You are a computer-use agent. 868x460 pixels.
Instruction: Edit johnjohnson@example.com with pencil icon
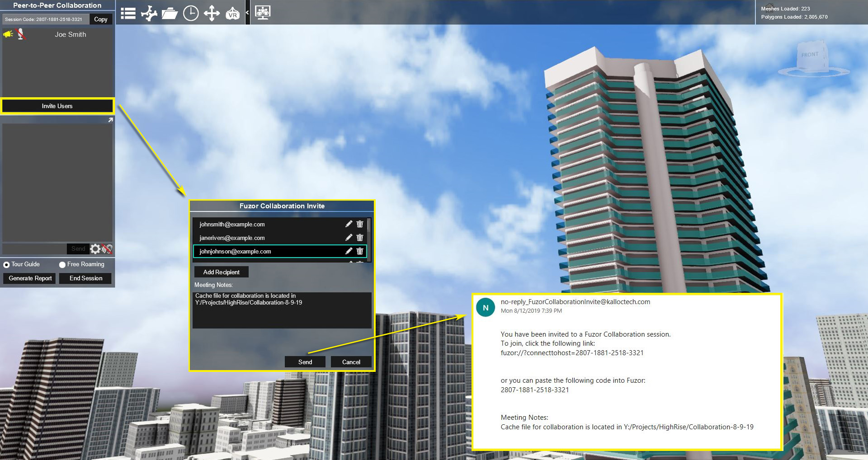(349, 251)
